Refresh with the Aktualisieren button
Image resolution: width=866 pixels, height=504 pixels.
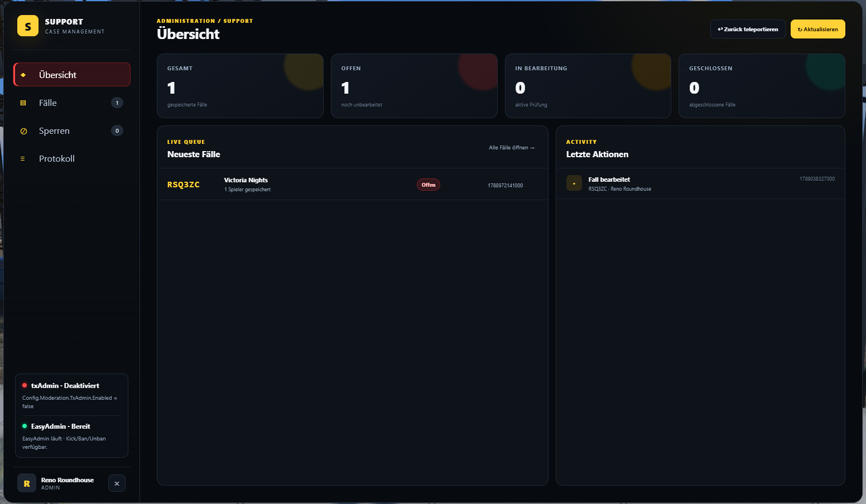(817, 29)
